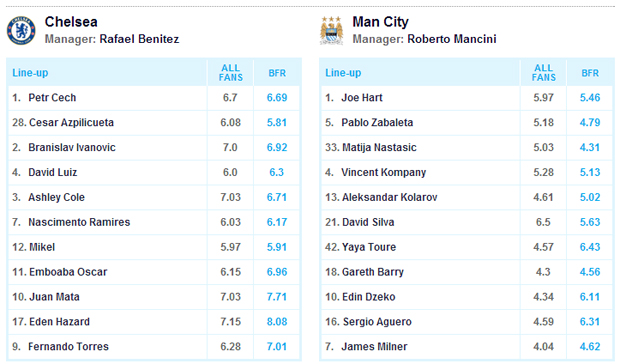Sort Man City table by ALL FANS column
Image resolution: width=620 pixels, height=364 pixels.
(543, 73)
